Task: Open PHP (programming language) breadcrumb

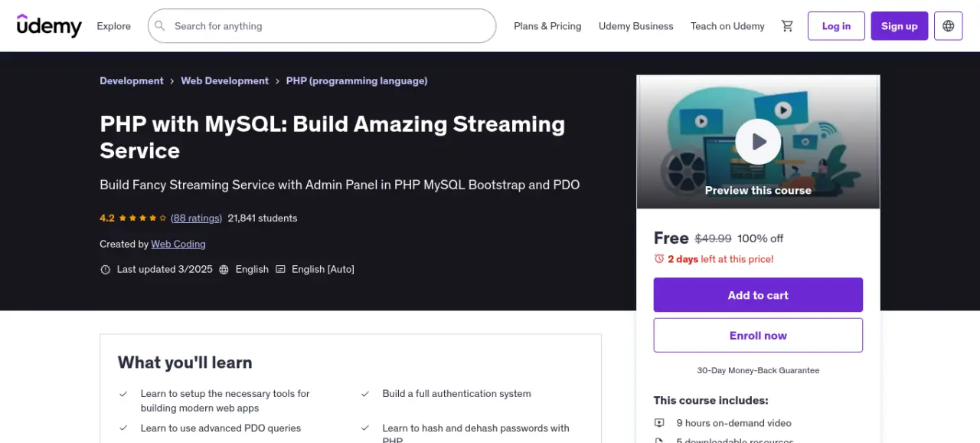Action: [x=357, y=81]
